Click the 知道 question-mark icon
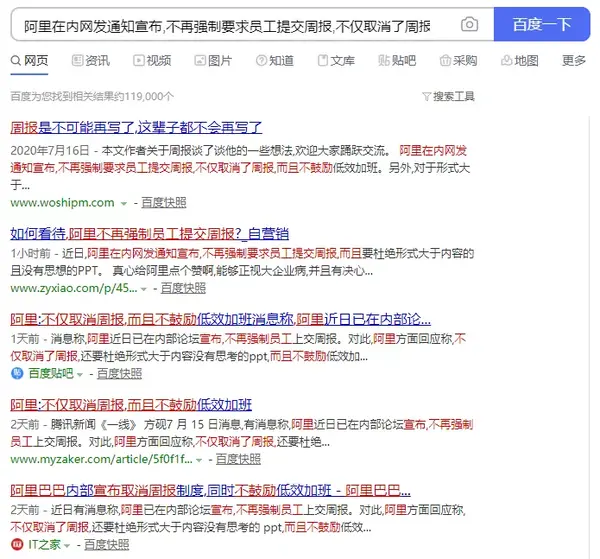The width and height of the screenshot is (600, 559). coord(261,60)
